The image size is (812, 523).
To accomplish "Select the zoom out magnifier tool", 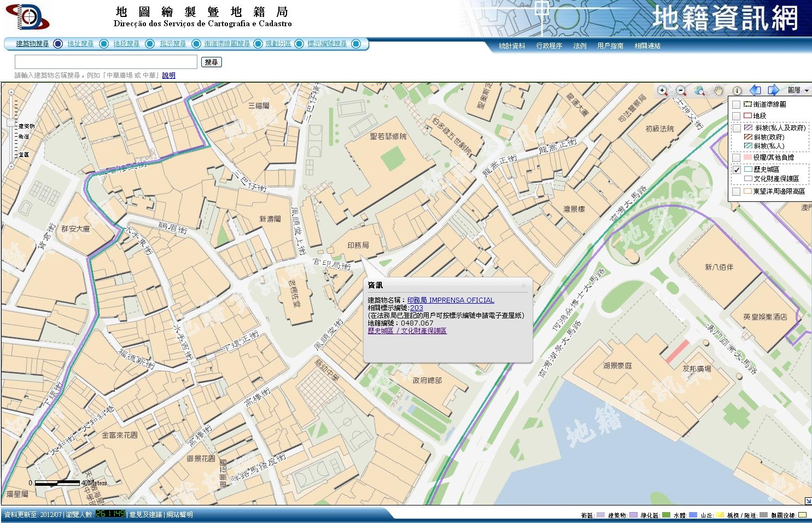I will point(681,91).
